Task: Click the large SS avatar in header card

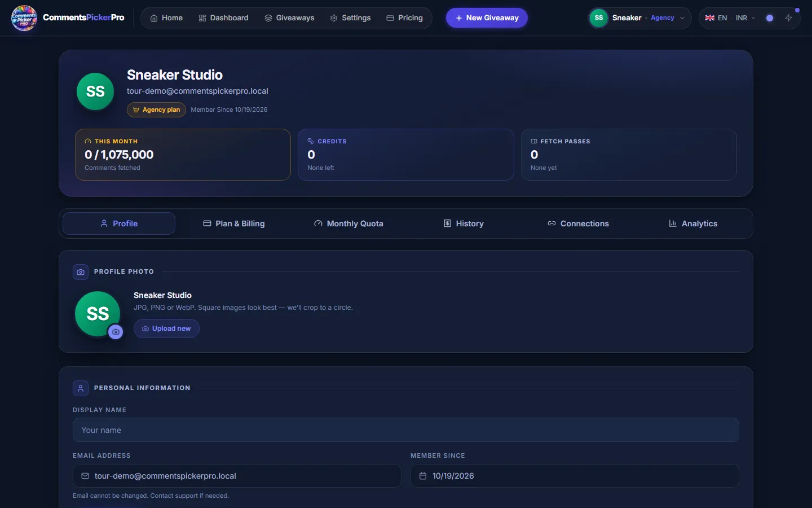Action: [x=95, y=91]
